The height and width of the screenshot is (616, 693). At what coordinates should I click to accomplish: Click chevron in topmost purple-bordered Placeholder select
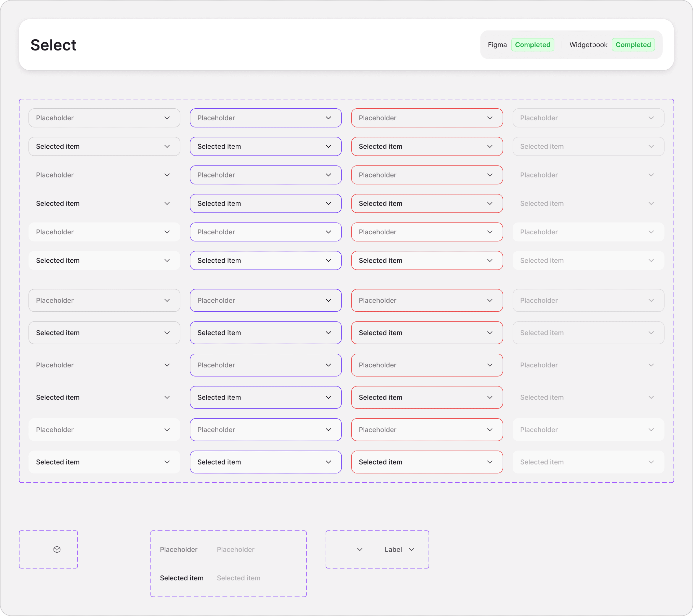click(x=328, y=118)
